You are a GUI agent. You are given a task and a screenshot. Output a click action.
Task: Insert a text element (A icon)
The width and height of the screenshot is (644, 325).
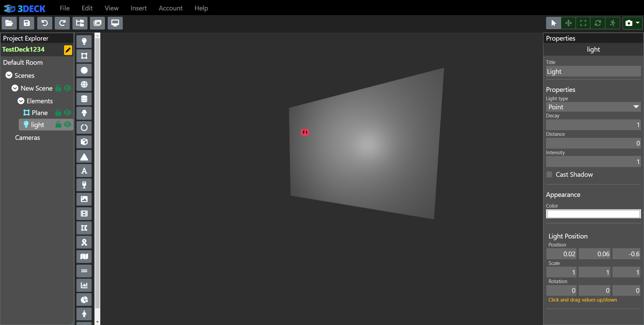tap(84, 171)
